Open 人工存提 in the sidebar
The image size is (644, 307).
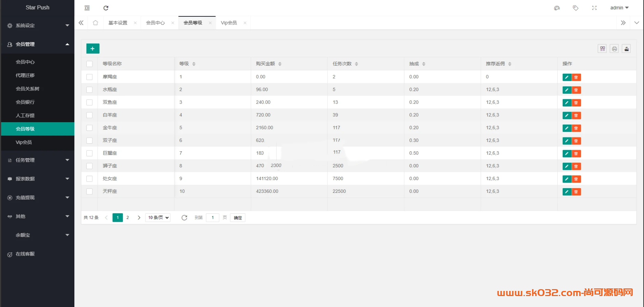coord(38,116)
